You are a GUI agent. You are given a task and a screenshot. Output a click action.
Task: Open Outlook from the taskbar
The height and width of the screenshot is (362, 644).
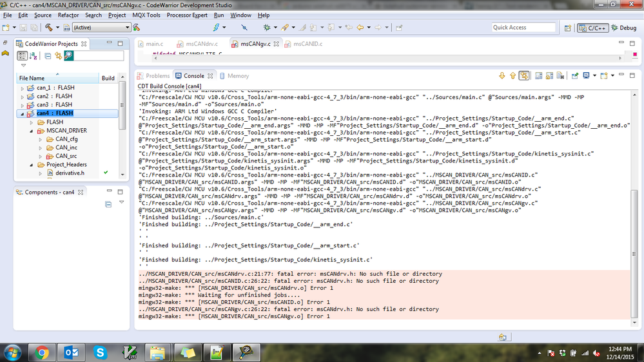coord(71,352)
